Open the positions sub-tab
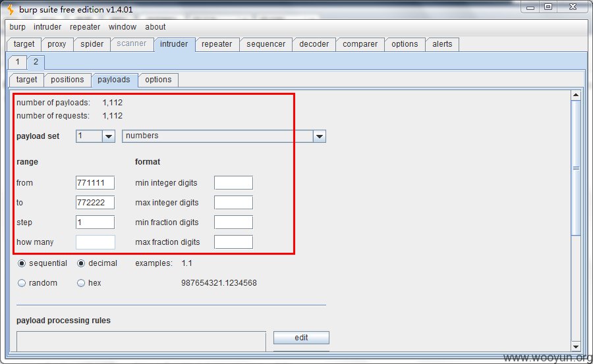Screen dimensions: 593x364 [x=67, y=80]
